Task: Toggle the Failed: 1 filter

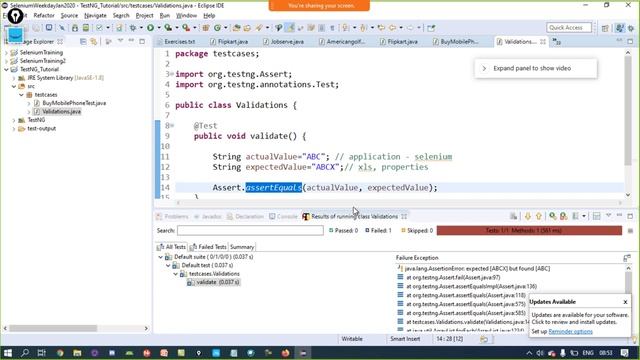Action: (x=378, y=231)
